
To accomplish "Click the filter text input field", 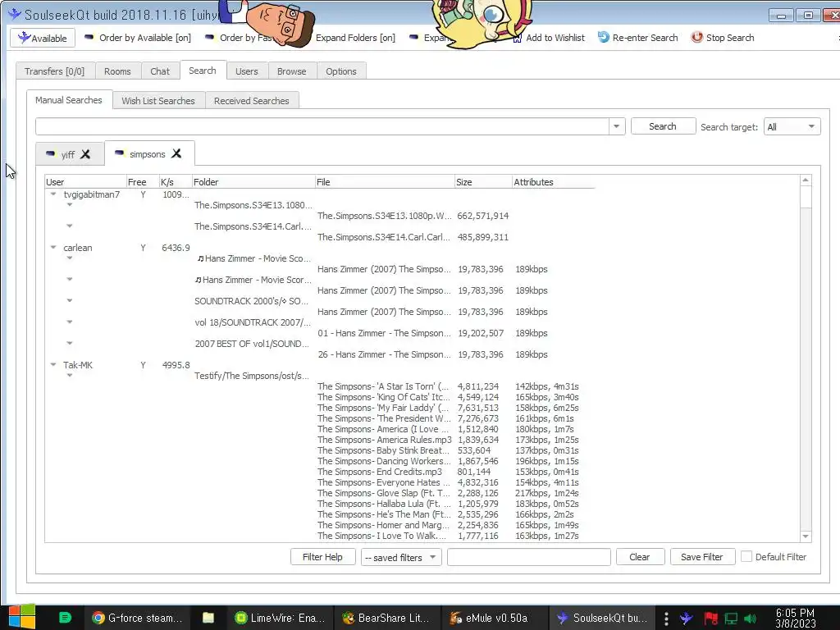I will coord(529,557).
